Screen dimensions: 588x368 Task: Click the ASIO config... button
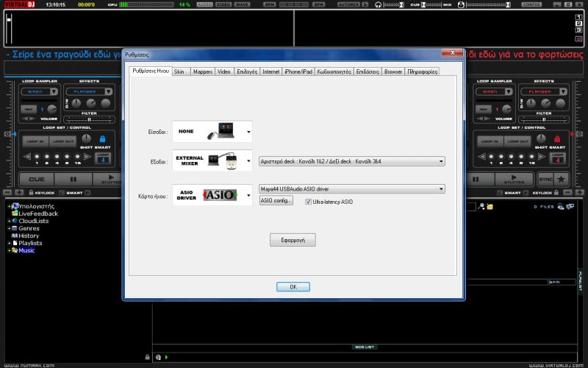(276, 200)
